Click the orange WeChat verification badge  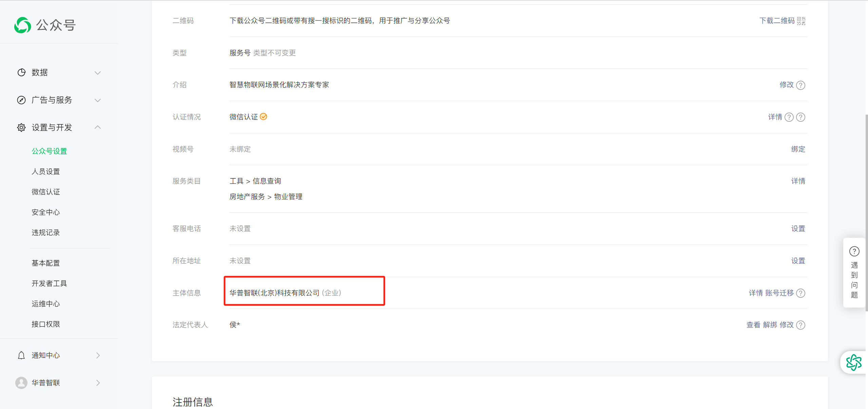coord(264,117)
